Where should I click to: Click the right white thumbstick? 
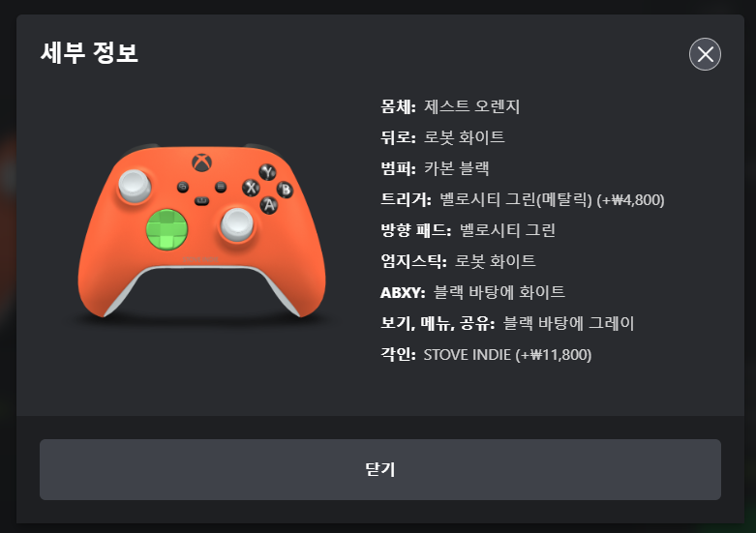coord(237,224)
